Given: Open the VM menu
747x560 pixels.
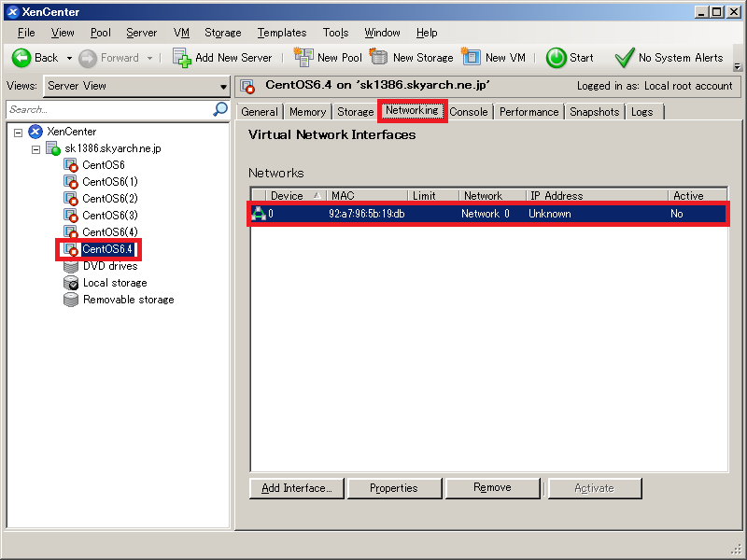Looking at the screenshot, I should click(181, 33).
